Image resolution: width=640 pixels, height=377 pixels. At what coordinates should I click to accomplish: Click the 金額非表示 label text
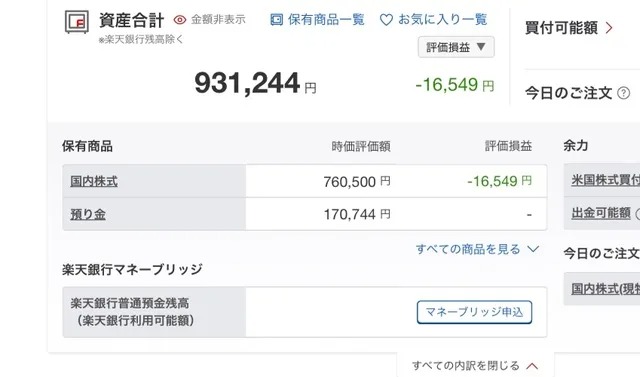pos(218,20)
